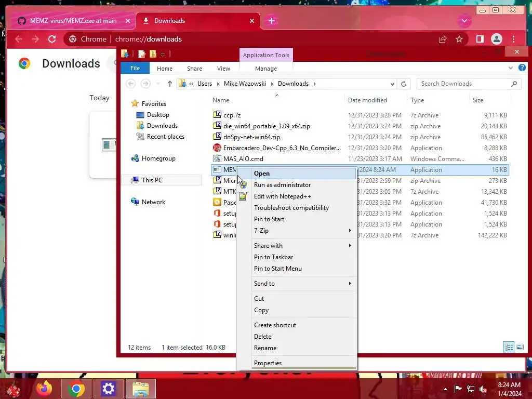Open File Explorer from taskbar
Screen dimensions: 532x399
[x=141, y=389]
